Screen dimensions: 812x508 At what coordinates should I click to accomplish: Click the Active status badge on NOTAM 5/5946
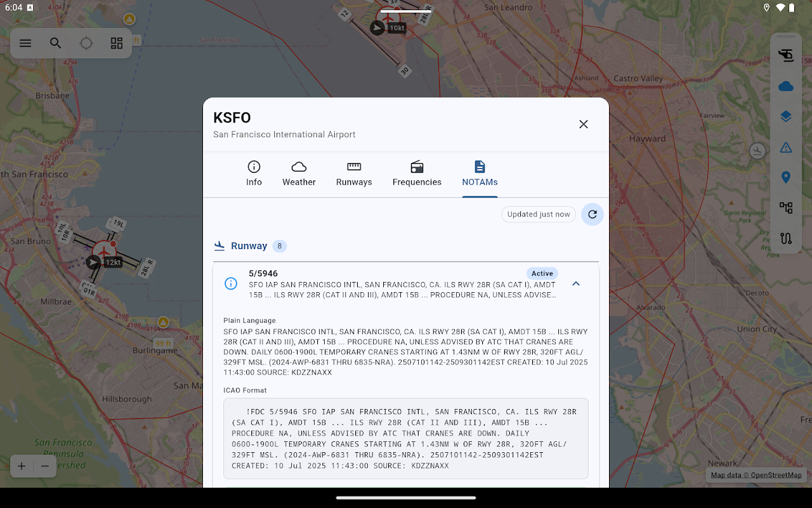(542, 274)
